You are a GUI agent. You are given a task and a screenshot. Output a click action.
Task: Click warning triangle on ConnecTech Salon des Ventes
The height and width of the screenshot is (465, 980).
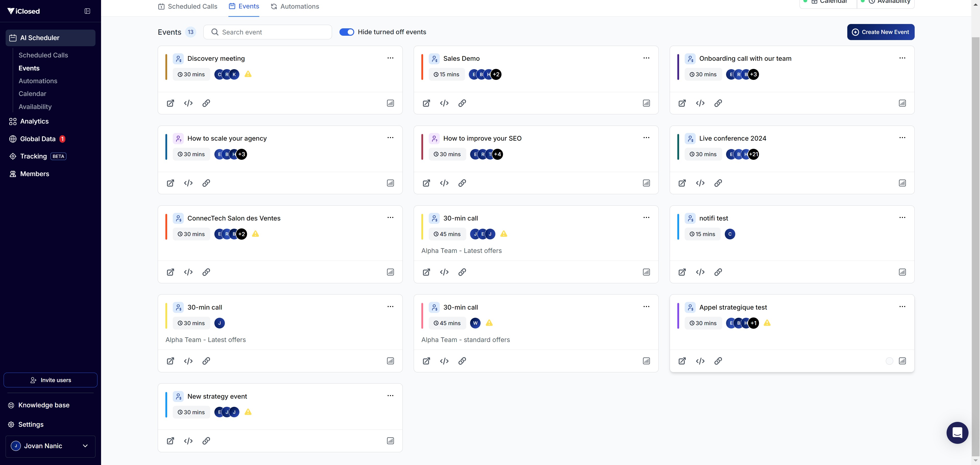[255, 234]
